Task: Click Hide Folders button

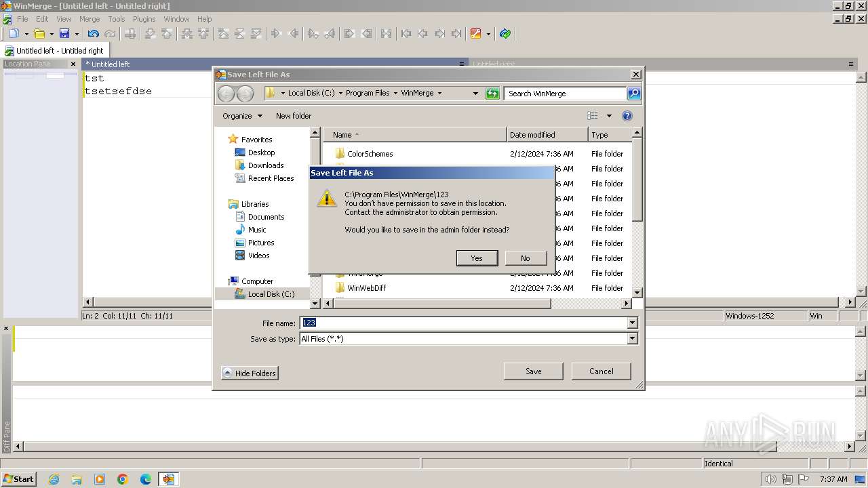Action: coord(250,373)
